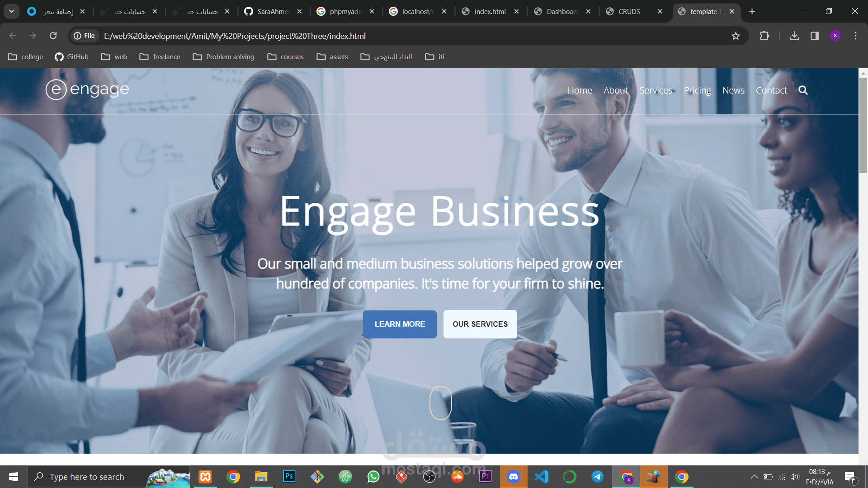Click the GitHub bookmark in the bookmarks bar
The width and height of the screenshot is (868, 488).
pos(71,57)
